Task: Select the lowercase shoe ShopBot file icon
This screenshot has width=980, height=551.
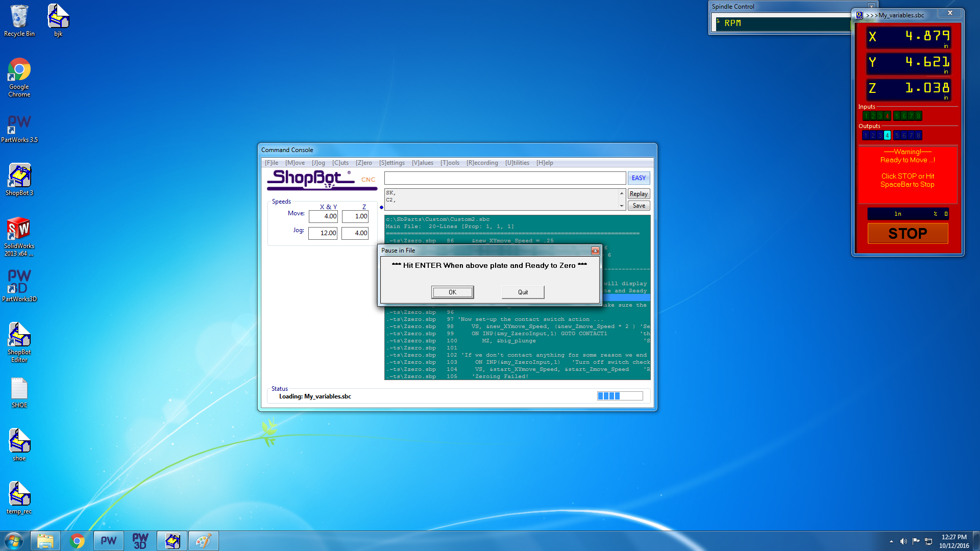Action: [x=19, y=444]
